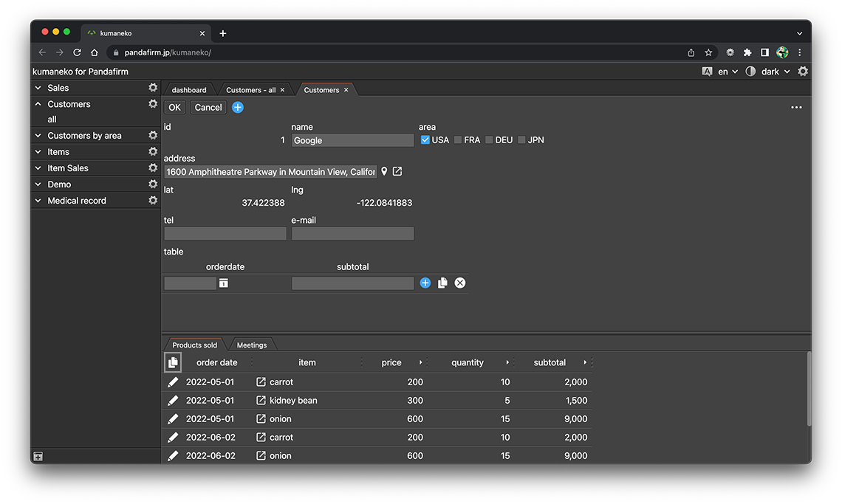The image size is (842, 504).
Task: Switch to the dashboard tab
Action: (189, 90)
